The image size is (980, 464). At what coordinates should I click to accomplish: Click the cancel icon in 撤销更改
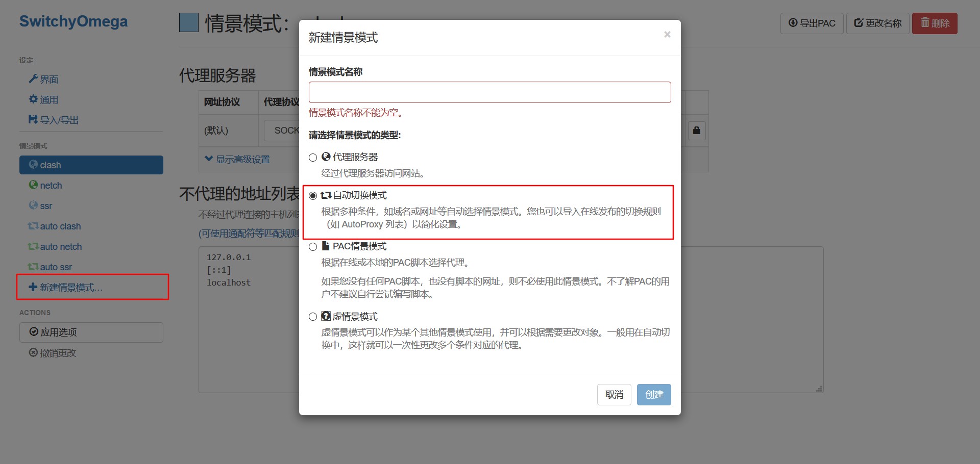[33, 353]
